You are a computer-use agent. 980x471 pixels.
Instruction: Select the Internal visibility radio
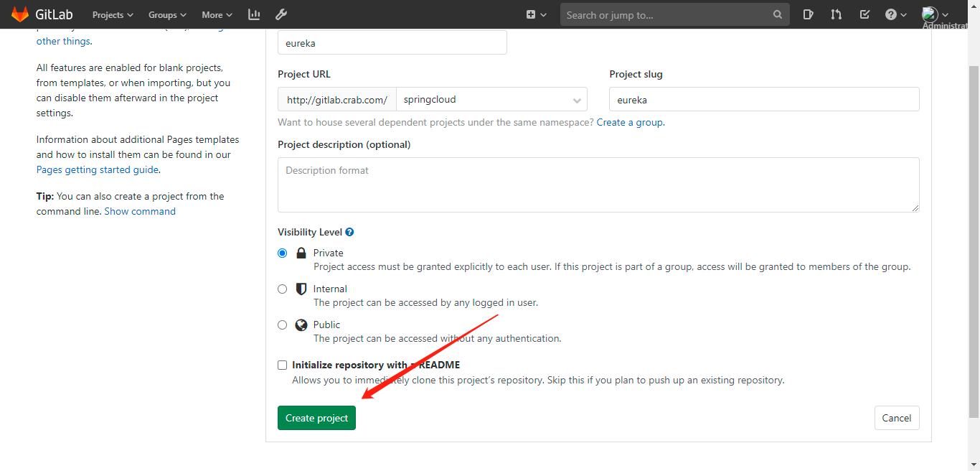click(282, 289)
